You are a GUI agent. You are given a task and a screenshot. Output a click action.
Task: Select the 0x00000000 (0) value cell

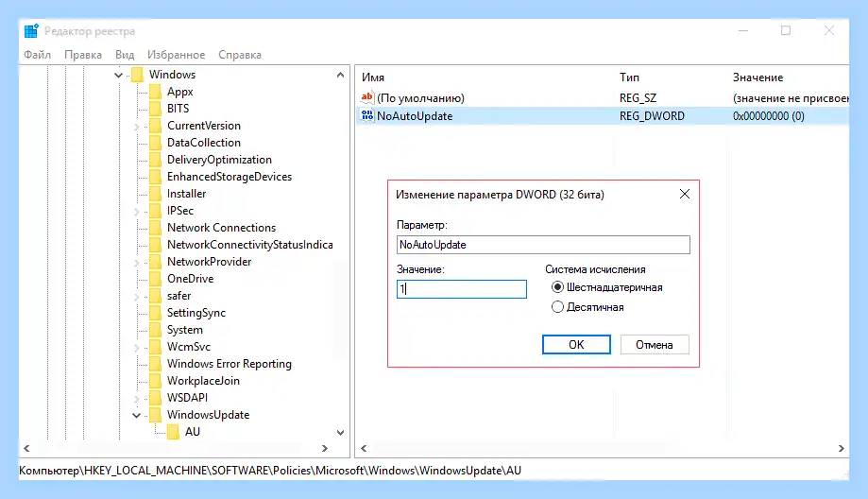(769, 115)
